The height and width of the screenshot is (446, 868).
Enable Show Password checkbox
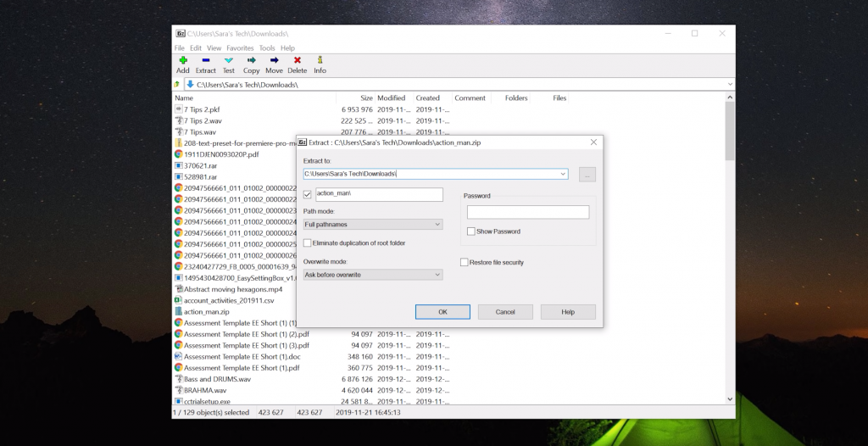point(471,231)
